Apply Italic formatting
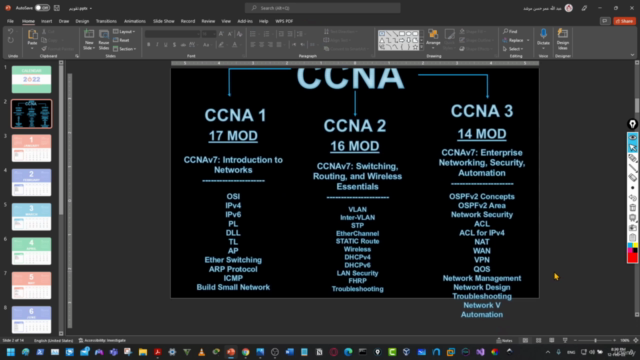 pyautogui.click(x=157, y=44)
